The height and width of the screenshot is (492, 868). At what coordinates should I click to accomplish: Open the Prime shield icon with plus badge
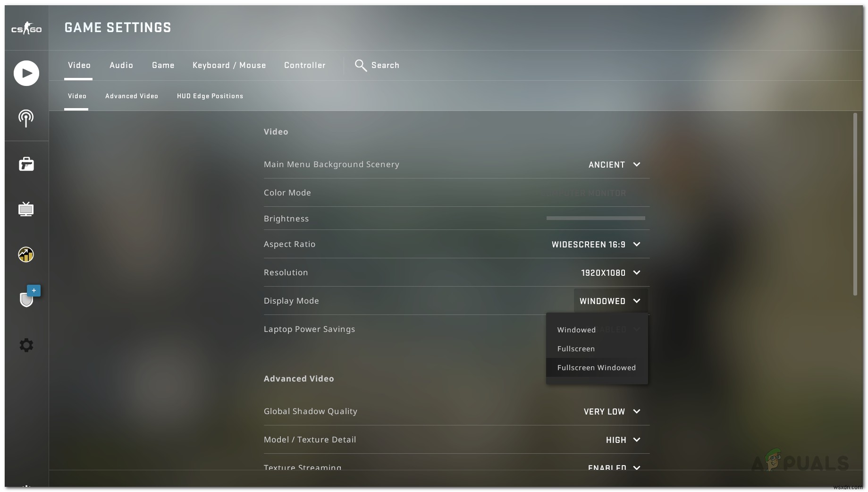(29, 296)
